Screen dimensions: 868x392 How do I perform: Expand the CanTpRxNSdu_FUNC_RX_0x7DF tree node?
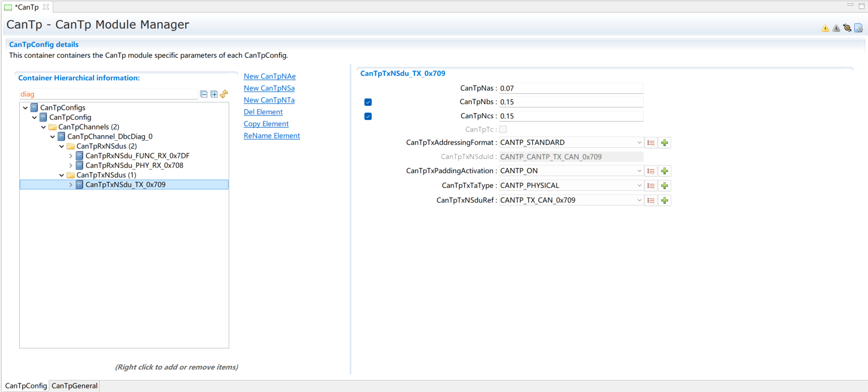(71, 156)
